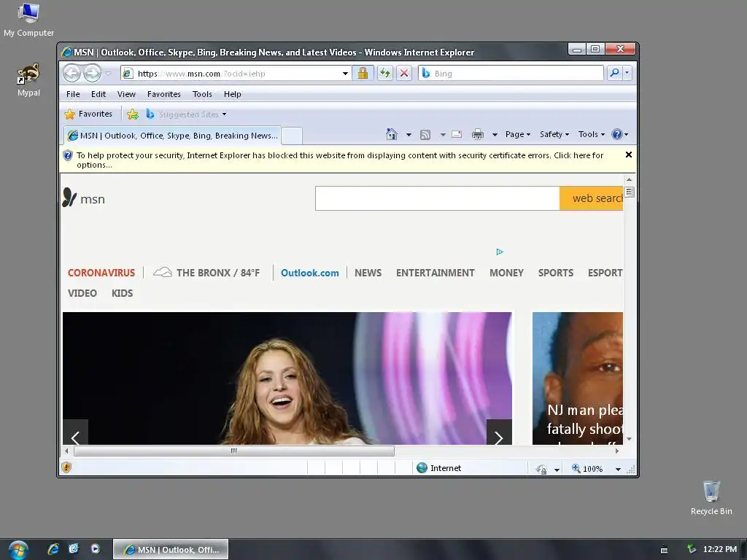This screenshot has height=560, width=747.
Task: Click the RSS feeds icon
Action: (425, 135)
